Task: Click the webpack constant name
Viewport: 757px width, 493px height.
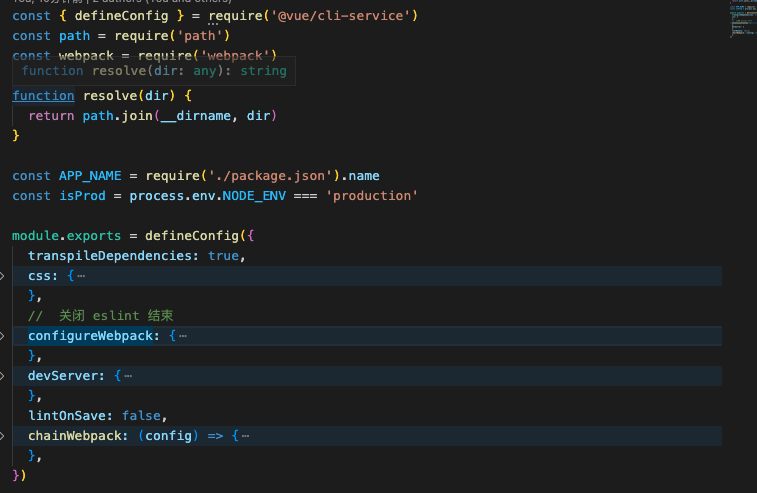Action: (86, 56)
